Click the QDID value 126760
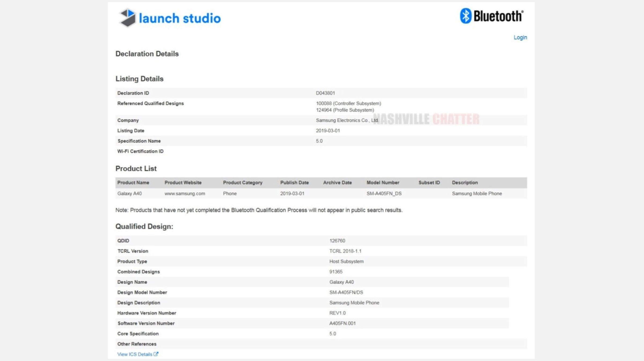This screenshot has height=361, width=644. coord(337,241)
